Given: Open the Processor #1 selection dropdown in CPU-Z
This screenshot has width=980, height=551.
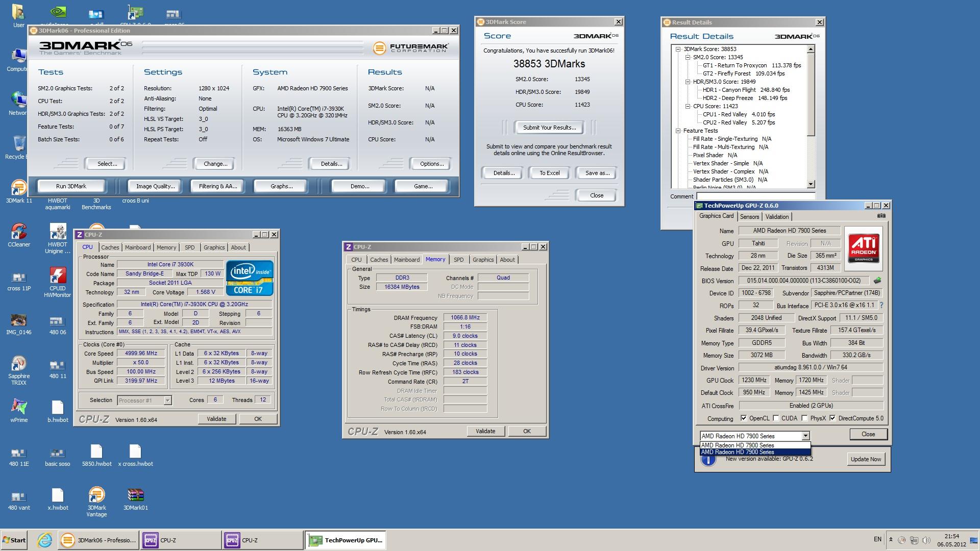Looking at the screenshot, I should [x=144, y=400].
